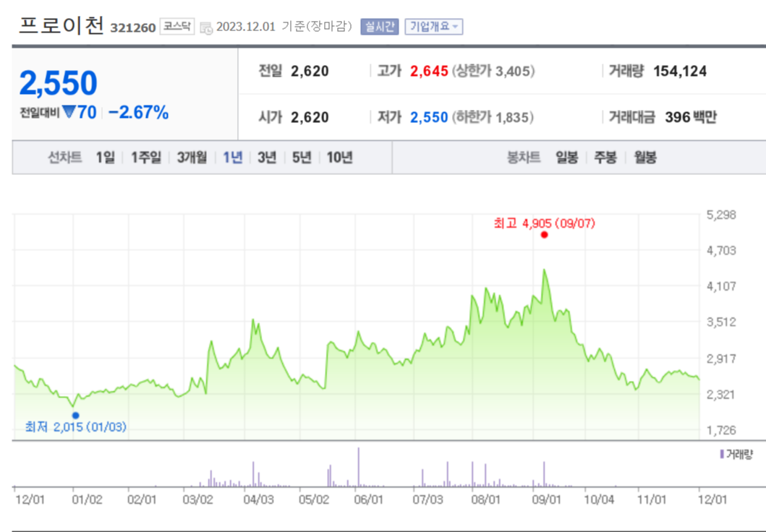Click the blue down-arrow change icon
This screenshot has height=532, width=766.
point(69,112)
